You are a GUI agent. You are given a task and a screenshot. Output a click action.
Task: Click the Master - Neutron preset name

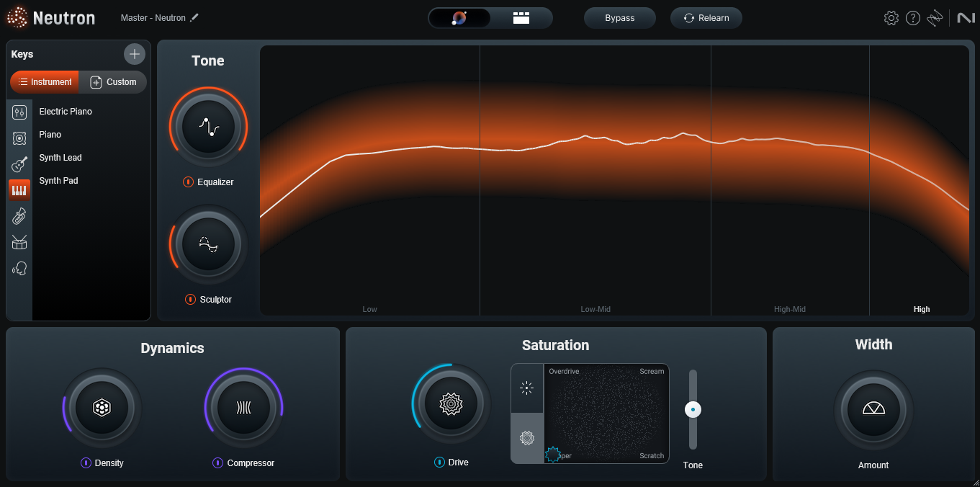point(153,17)
